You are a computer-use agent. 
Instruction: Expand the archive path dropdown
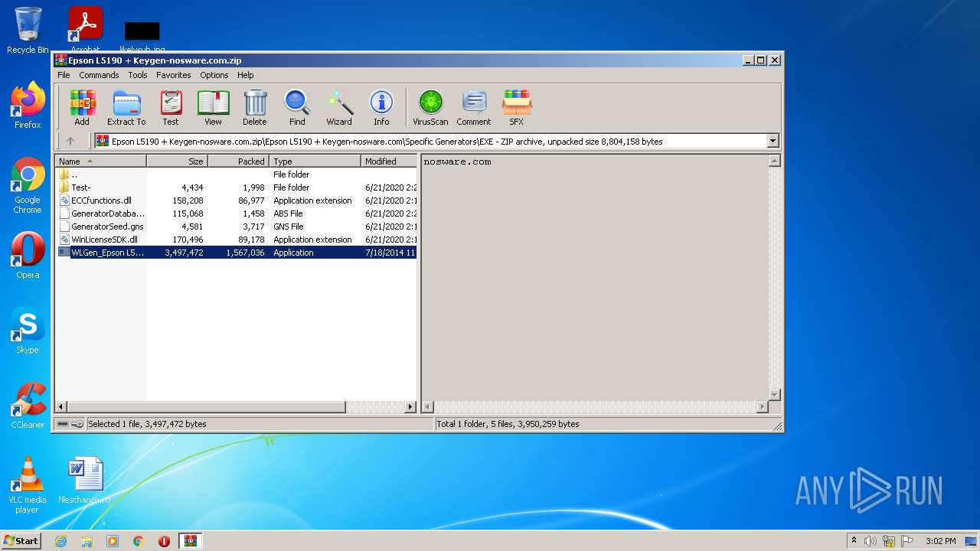pos(773,141)
